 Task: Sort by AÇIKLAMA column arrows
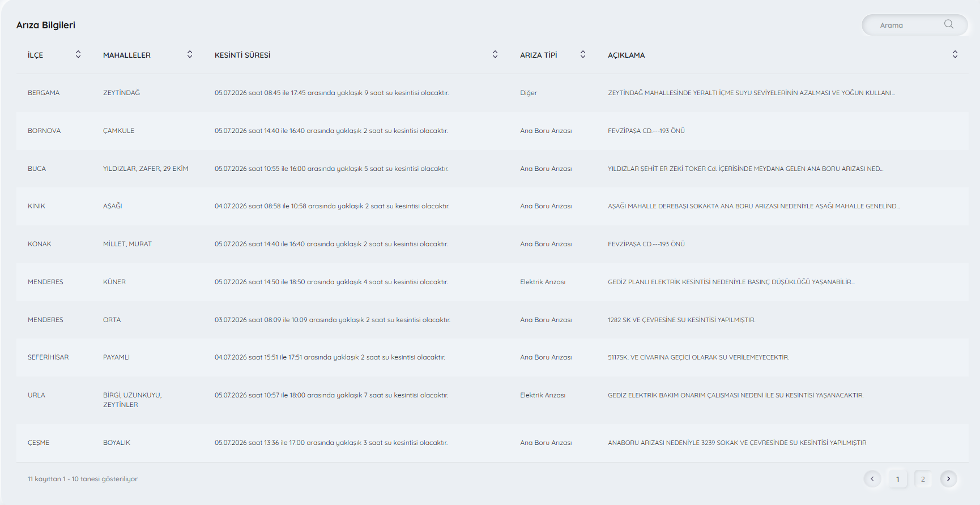(x=955, y=54)
